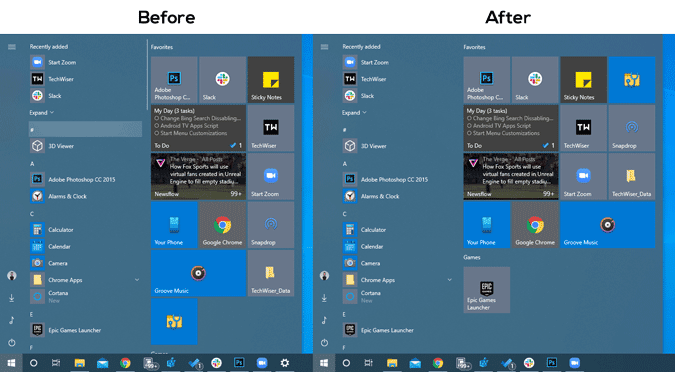Screen dimensions: 675x372
Task: Open Newsflow live tile in After menu
Action: pyautogui.click(x=511, y=177)
